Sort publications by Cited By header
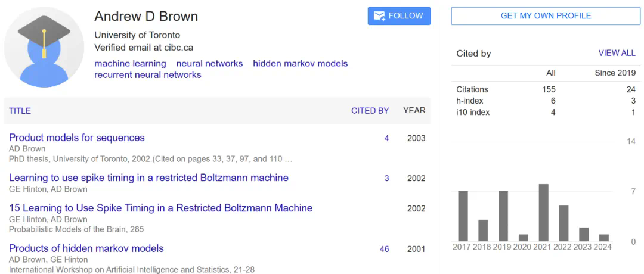Screen dimensions: 644x274 point(370,111)
